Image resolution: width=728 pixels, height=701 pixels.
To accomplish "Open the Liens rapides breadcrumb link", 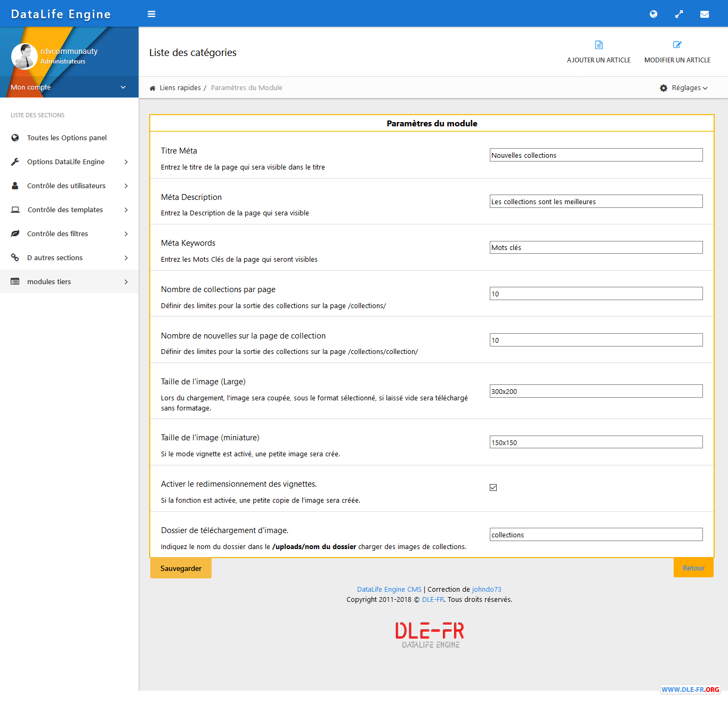I will (x=180, y=88).
